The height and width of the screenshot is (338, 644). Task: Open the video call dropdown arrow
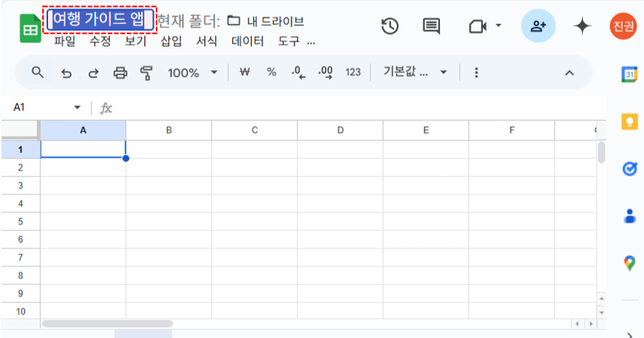[x=498, y=26]
